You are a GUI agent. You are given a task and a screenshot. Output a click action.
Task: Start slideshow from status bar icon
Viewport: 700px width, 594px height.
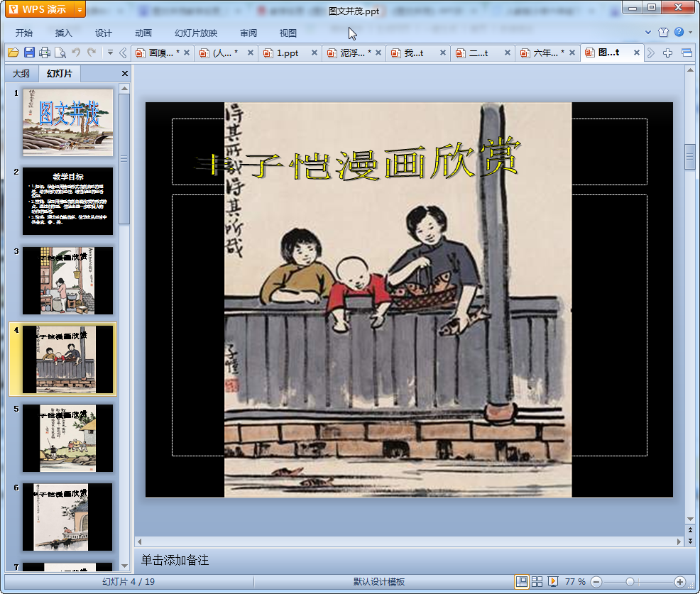(x=552, y=581)
